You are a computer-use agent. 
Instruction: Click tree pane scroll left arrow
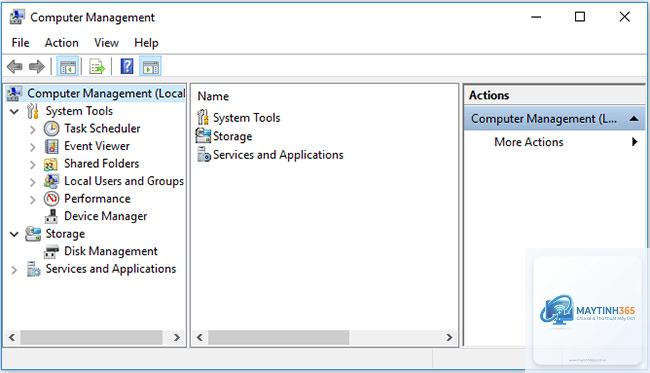point(12,337)
